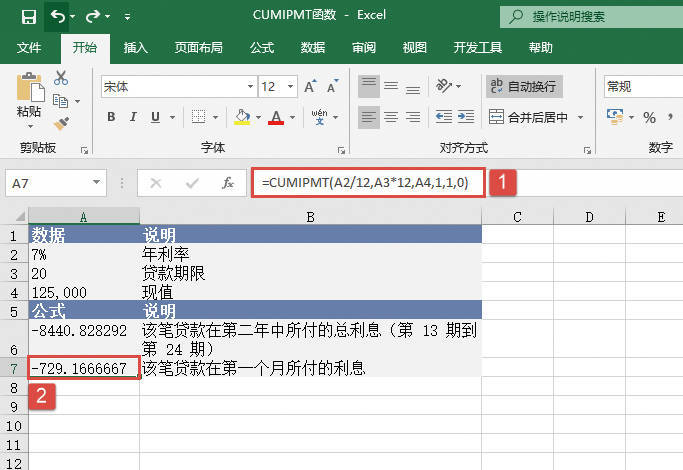Switch to the 公式 (Formulas) tab
This screenshot has width=683, height=470.
point(262,47)
